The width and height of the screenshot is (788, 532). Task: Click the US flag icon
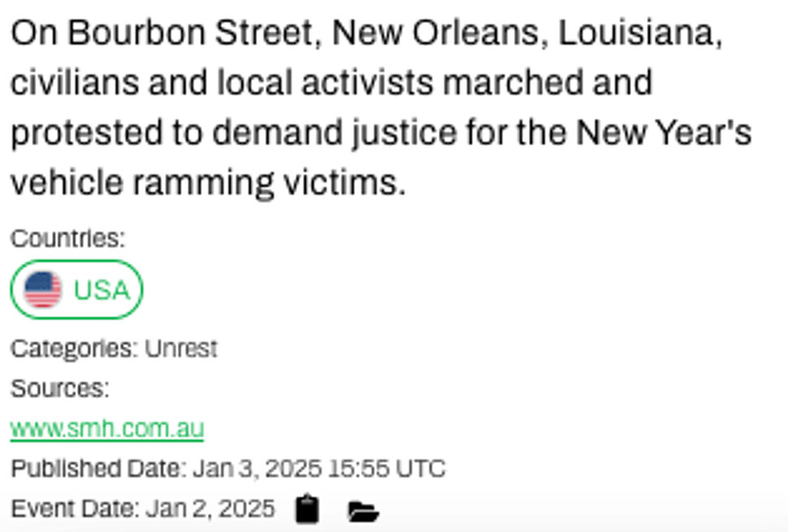43,289
